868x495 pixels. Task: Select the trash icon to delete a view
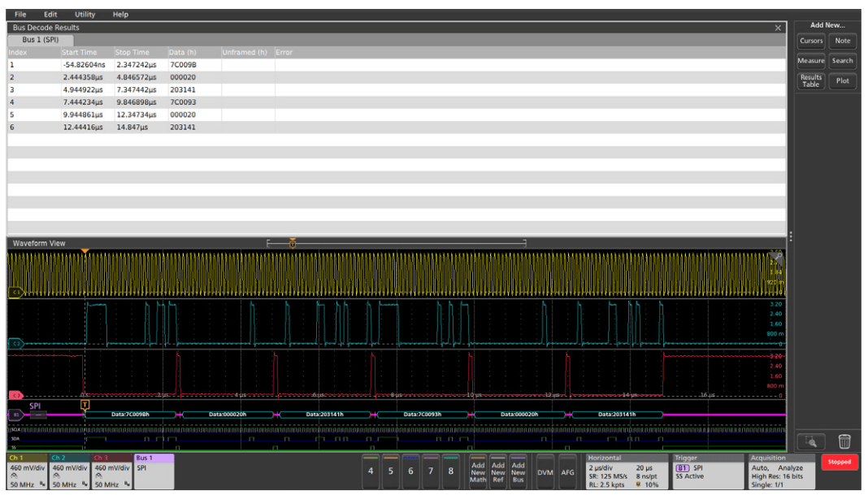845,440
